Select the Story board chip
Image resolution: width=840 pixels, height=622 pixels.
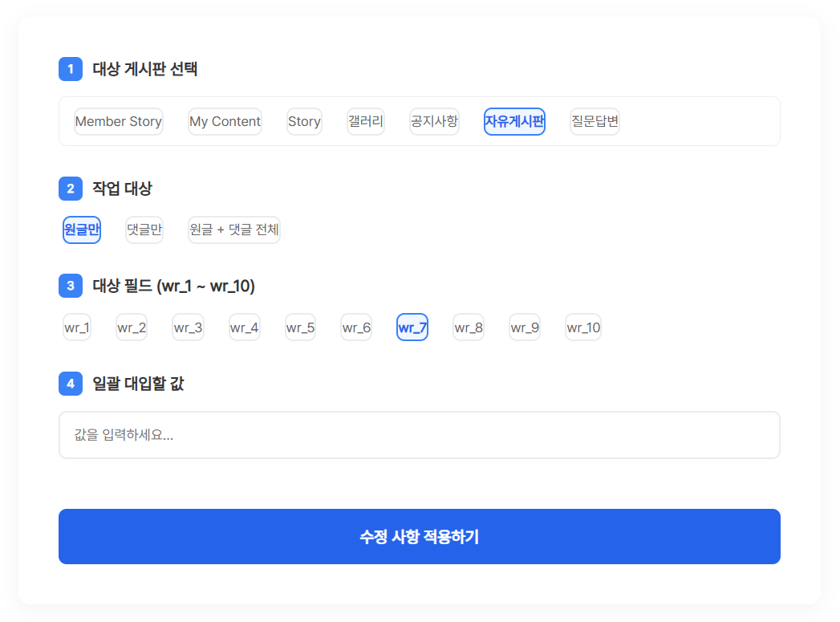coord(304,122)
